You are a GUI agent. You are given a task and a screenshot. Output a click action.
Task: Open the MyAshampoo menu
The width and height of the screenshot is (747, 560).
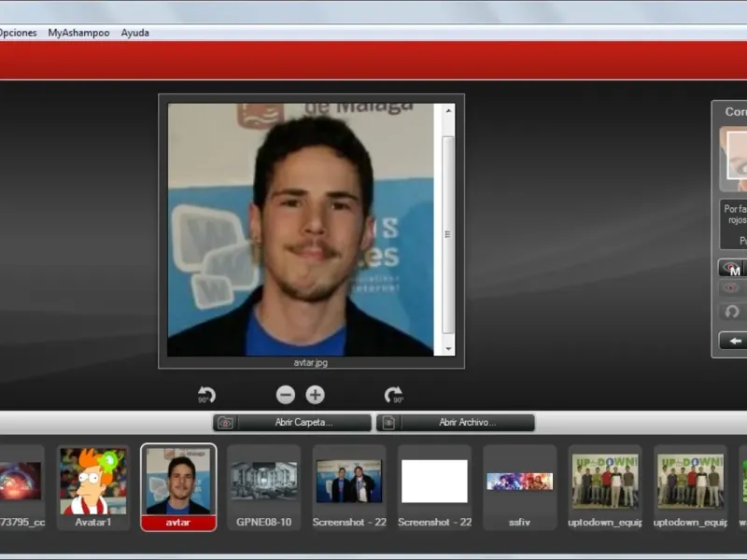point(78,33)
